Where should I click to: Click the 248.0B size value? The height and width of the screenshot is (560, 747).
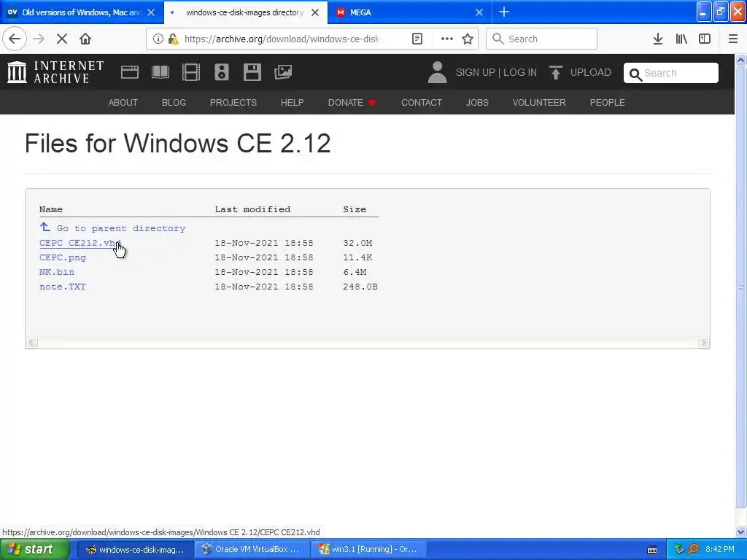(360, 287)
